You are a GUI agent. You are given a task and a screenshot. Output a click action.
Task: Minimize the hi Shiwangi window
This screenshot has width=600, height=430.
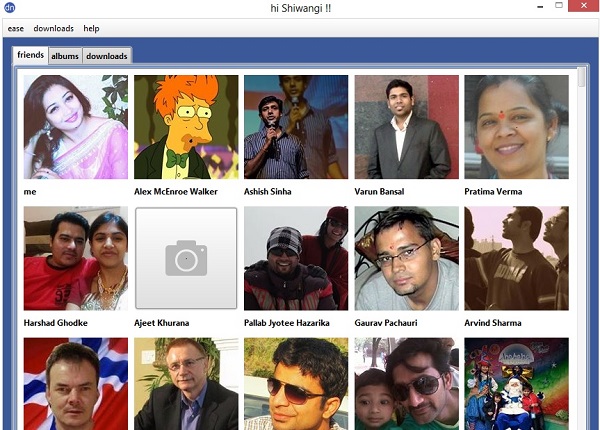tap(540, 7)
